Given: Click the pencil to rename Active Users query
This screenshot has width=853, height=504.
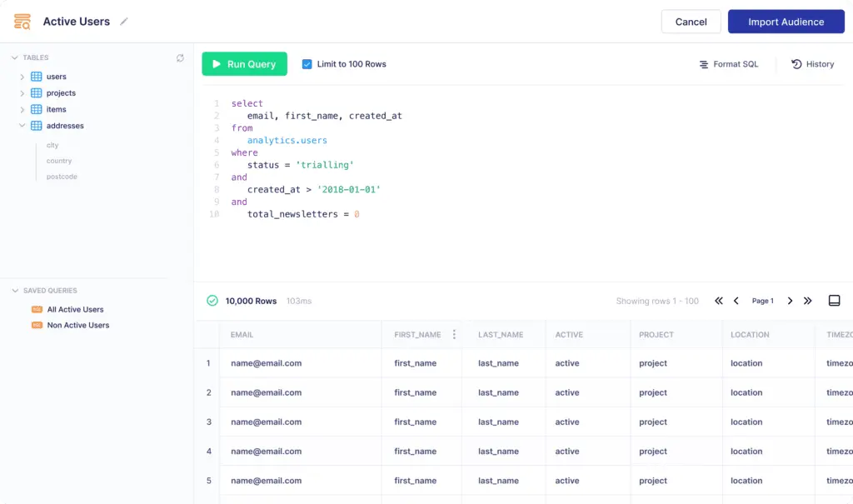Looking at the screenshot, I should 123,22.
